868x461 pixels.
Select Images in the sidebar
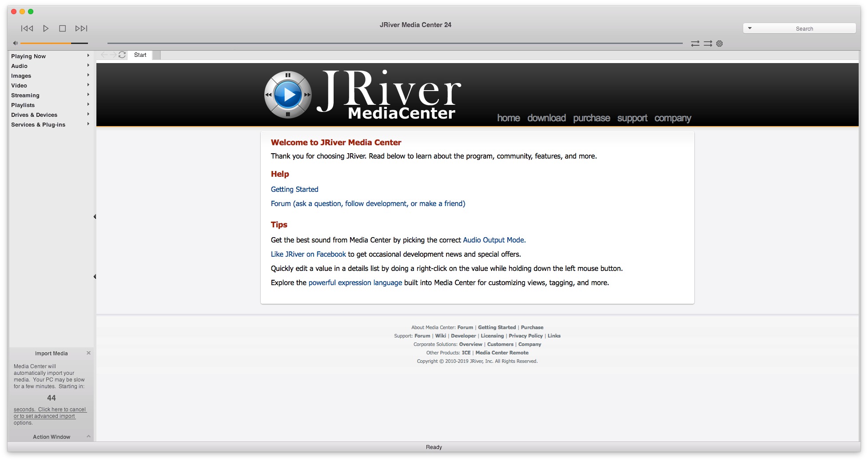coord(21,76)
